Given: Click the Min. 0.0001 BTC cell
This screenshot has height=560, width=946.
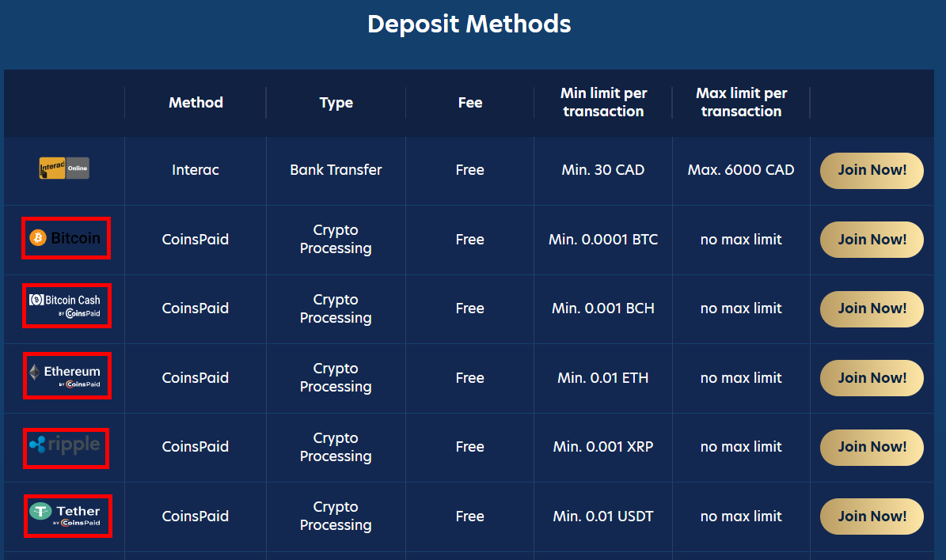Looking at the screenshot, I should (x=603, y=240).
